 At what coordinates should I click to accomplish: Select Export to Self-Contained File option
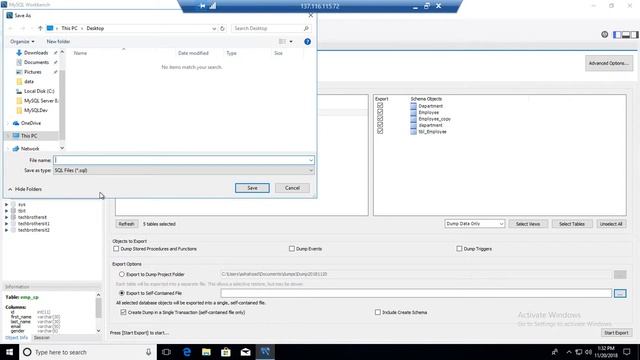[122, 293]
